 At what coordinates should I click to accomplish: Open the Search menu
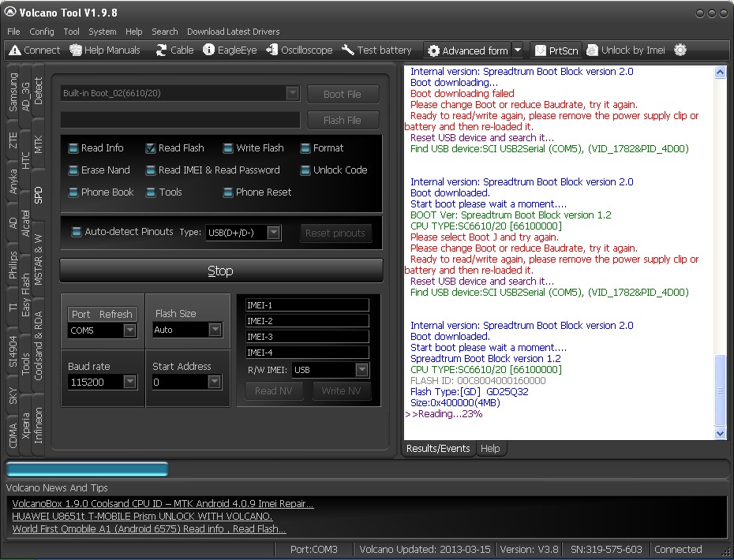click(x=164, y=32)
